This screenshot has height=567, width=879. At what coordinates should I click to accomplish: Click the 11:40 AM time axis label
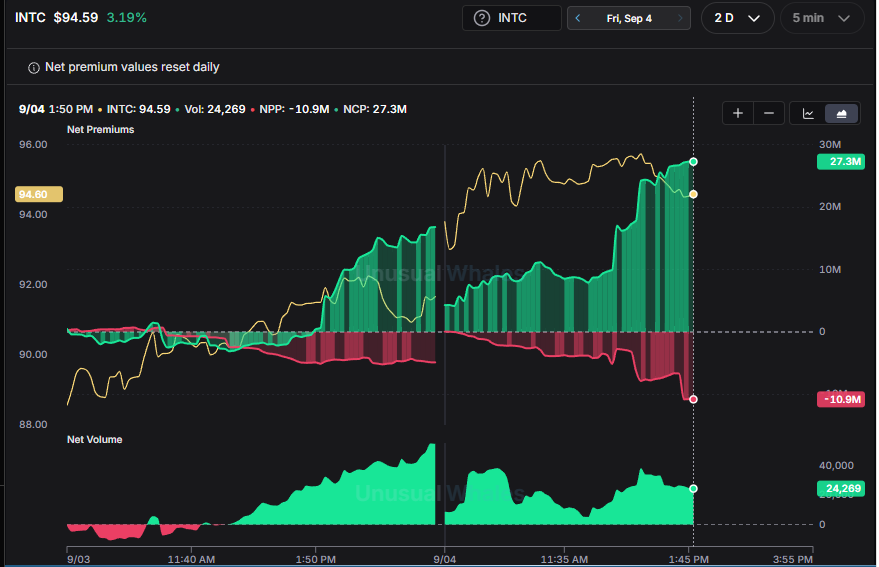point(191,559)
